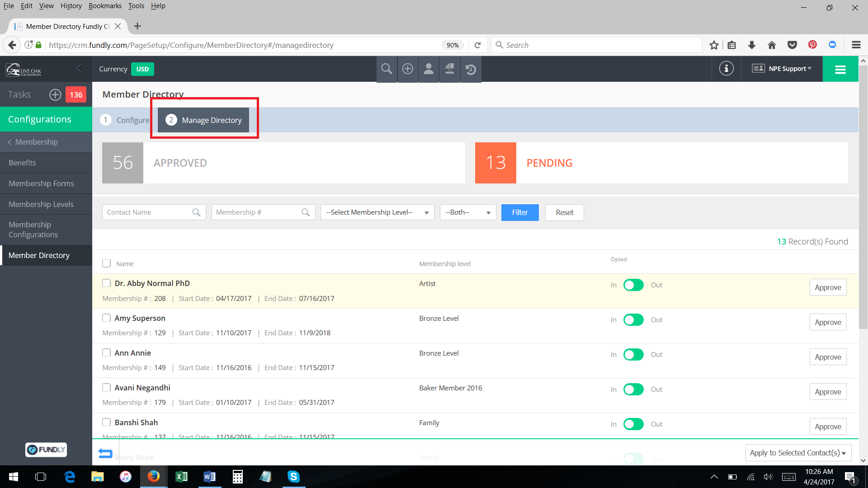Open Benefits in sidebar

(46, 163)
